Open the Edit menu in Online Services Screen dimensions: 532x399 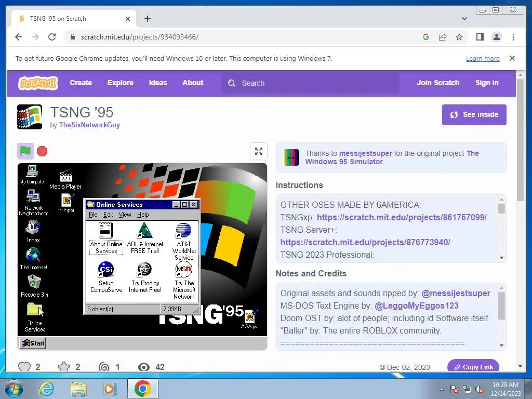(108, 215)
